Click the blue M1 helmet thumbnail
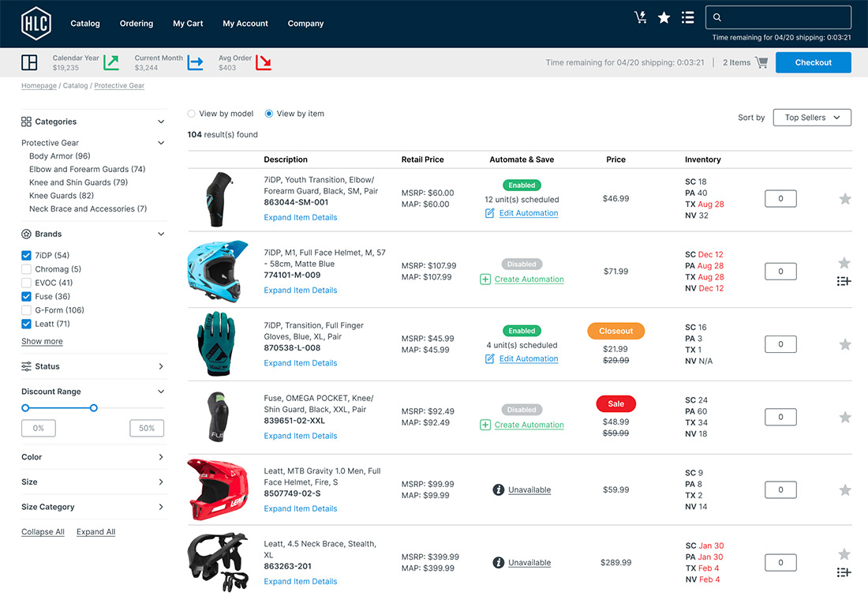The width and height of the screenshot is (868, 600). [x=218, y=271]
